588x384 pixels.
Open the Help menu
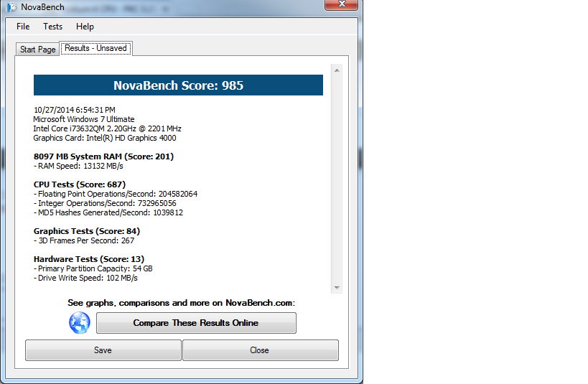[85, 27]
